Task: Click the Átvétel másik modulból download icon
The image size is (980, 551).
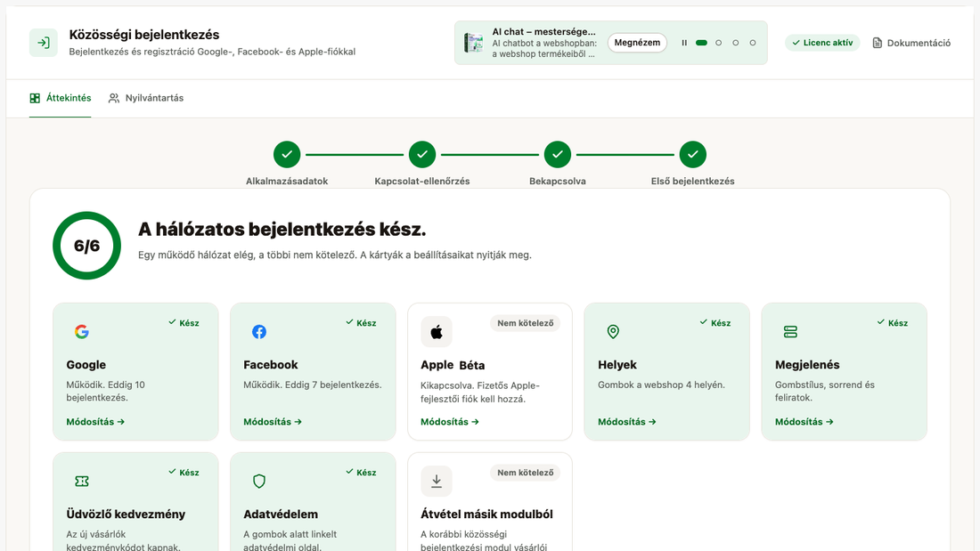Action: [x=437, y=481]
